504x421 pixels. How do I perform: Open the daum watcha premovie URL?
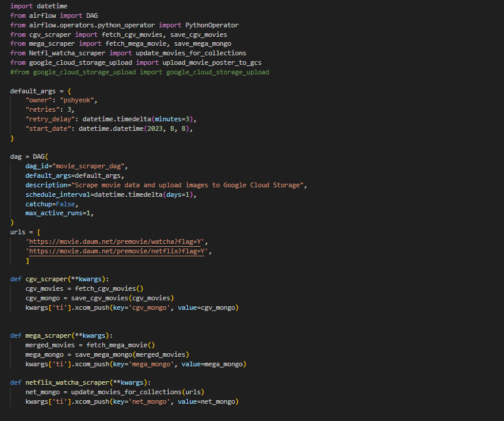coord(116,242)
